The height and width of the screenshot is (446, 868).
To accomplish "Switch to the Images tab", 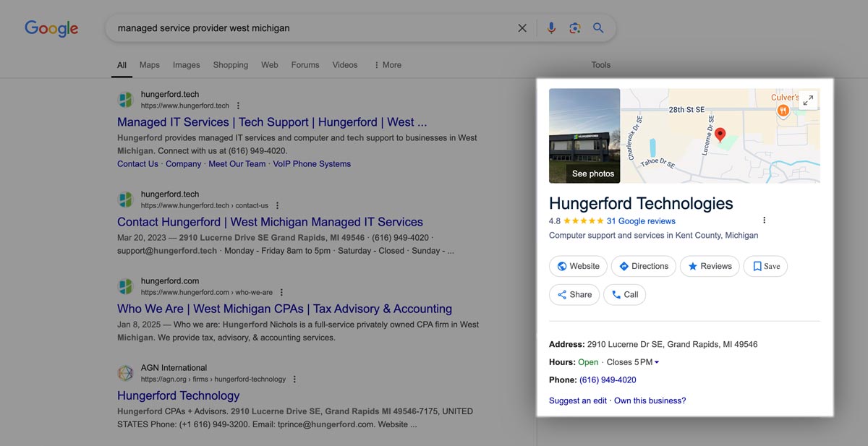I will point(186,65).
